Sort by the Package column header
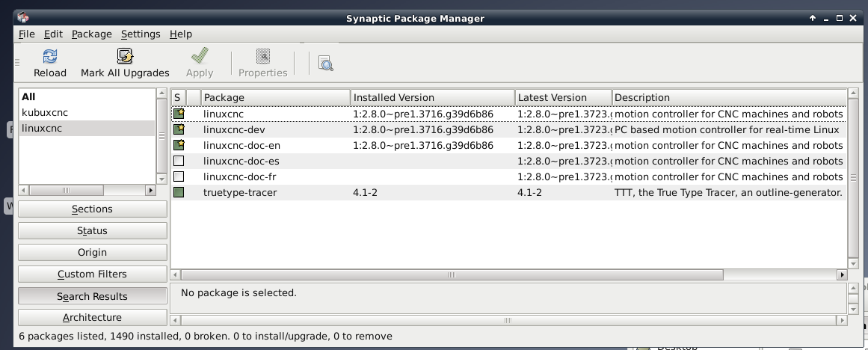This screenshot has height=350, width=868. tap(276, 97)
